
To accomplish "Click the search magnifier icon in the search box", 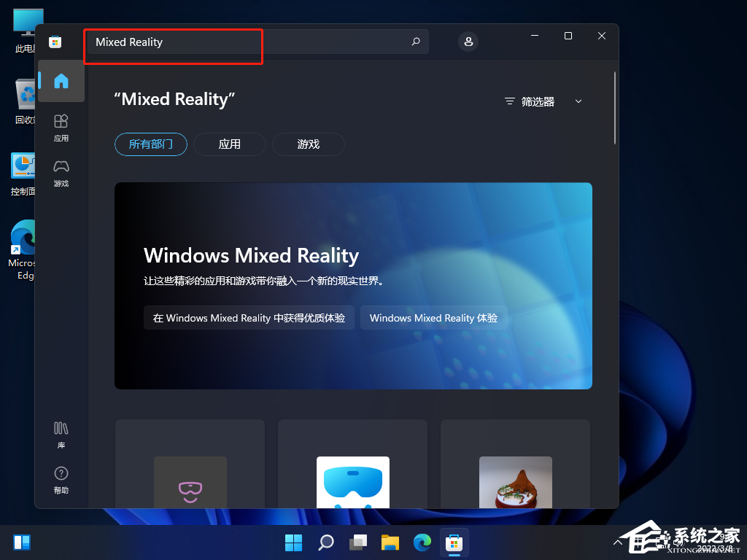I will tap(416, 42).
